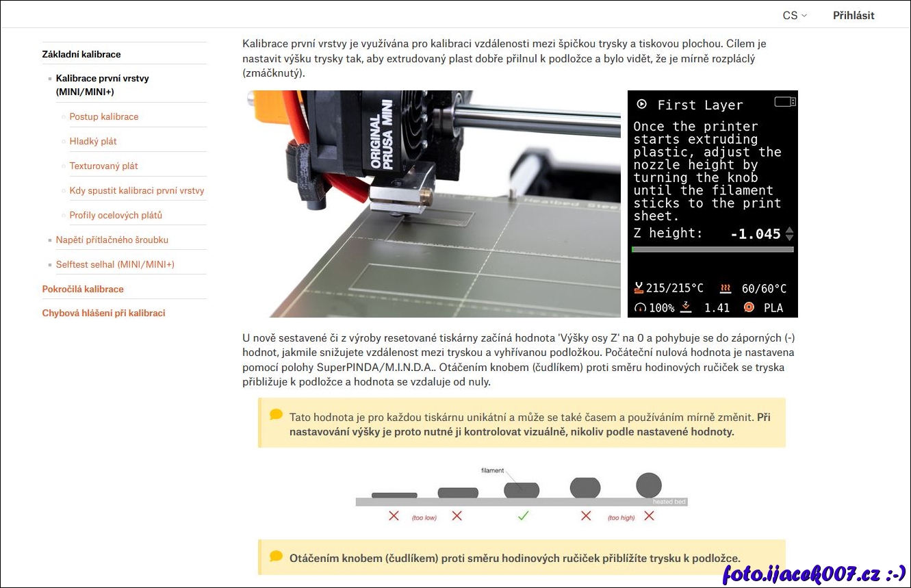The width and height of the screenshot is (911, 588).
Task: Click the heatbed icon next to 60/60°C
Action: click(726, 288)
